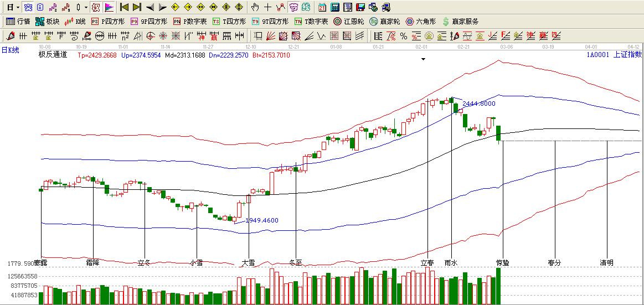
Task: Jump to first record arrow icon
Action: coord(125,7)
